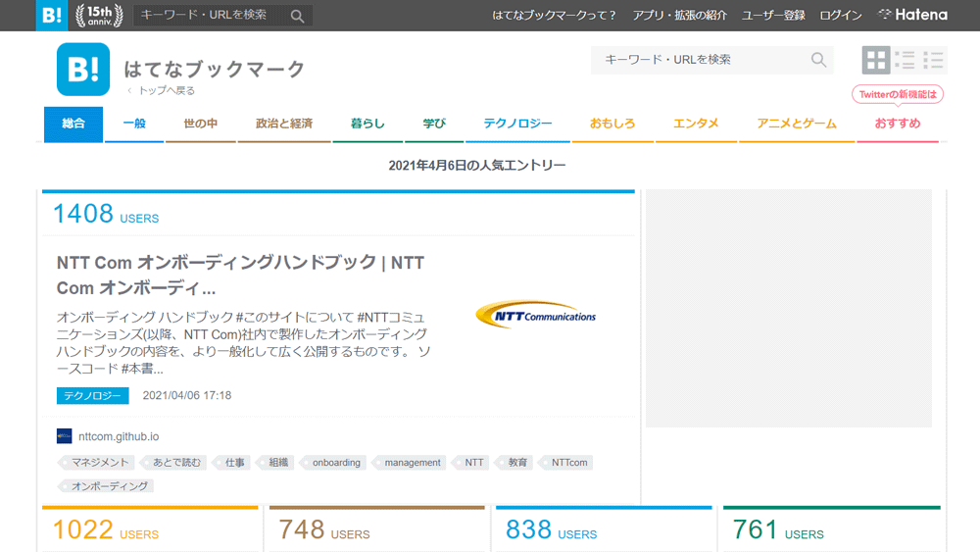Open the Hatena logo link in top bar
The width and height of the screenshot is (980, 552).
pyautogui.click(x=912, y=15)
